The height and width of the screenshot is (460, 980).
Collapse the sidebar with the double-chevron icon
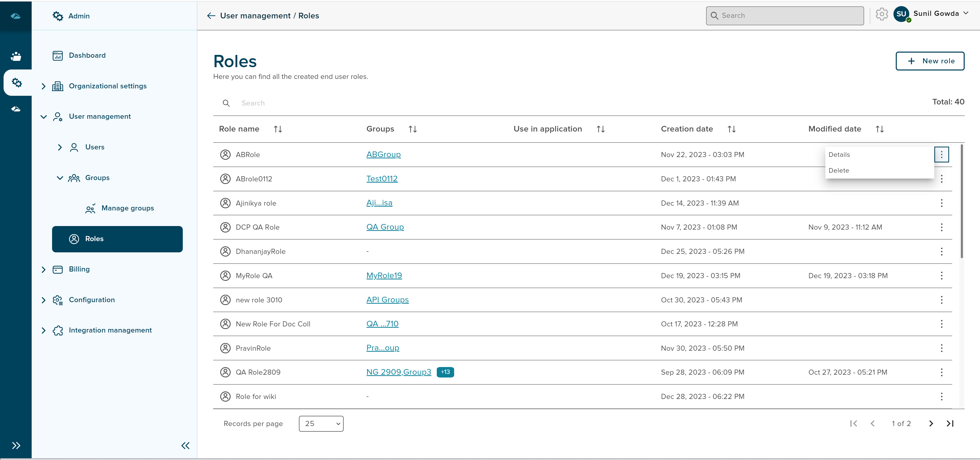coord(185,445)
